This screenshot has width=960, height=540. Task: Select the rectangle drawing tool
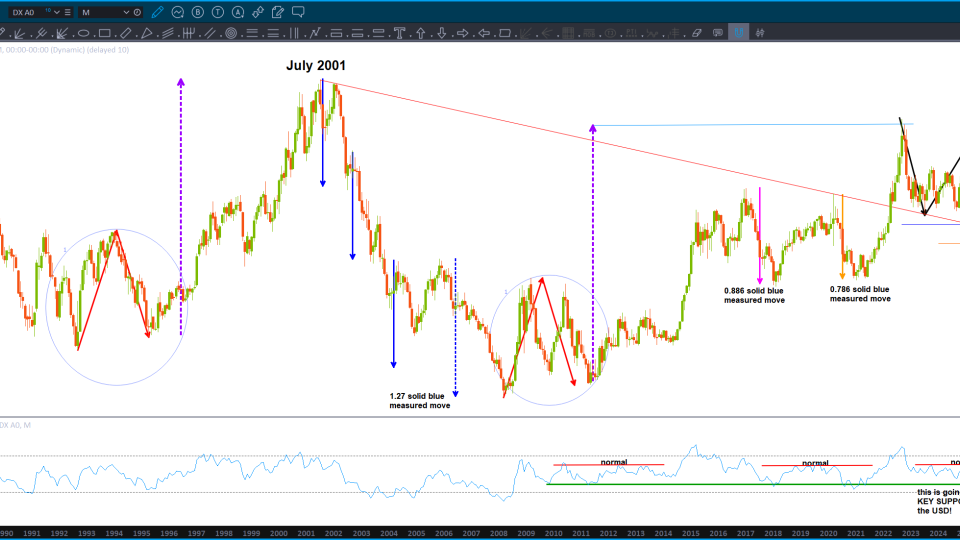coord(105,33)
